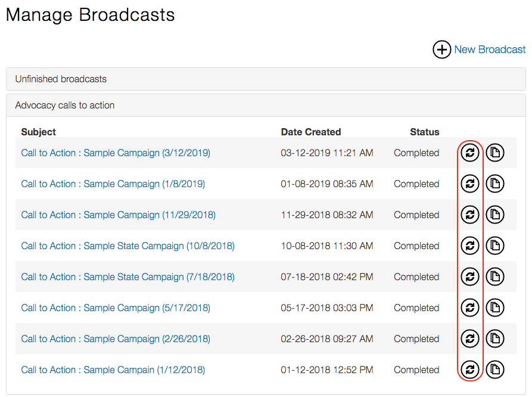Click the copy icon for 3/12/2019 campaign

coord(494,153)
